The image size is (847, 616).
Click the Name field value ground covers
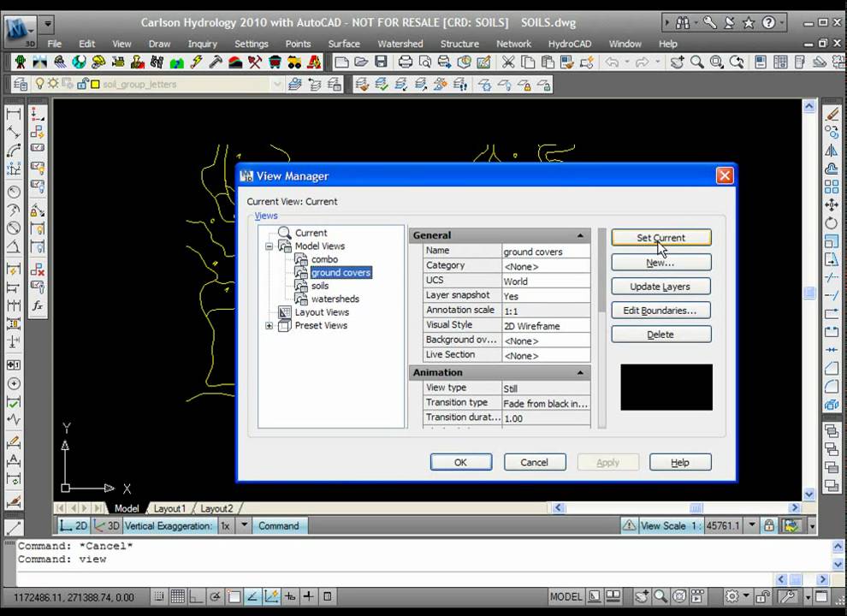click(546, 252)
